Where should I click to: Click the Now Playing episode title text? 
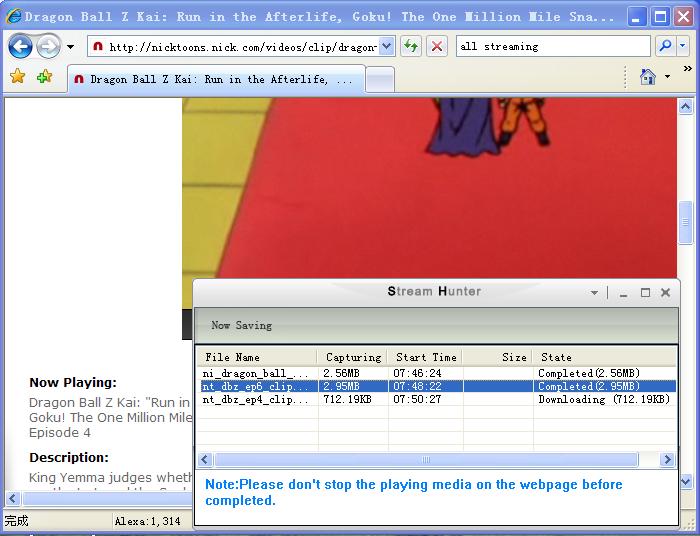tap(109, 417)
